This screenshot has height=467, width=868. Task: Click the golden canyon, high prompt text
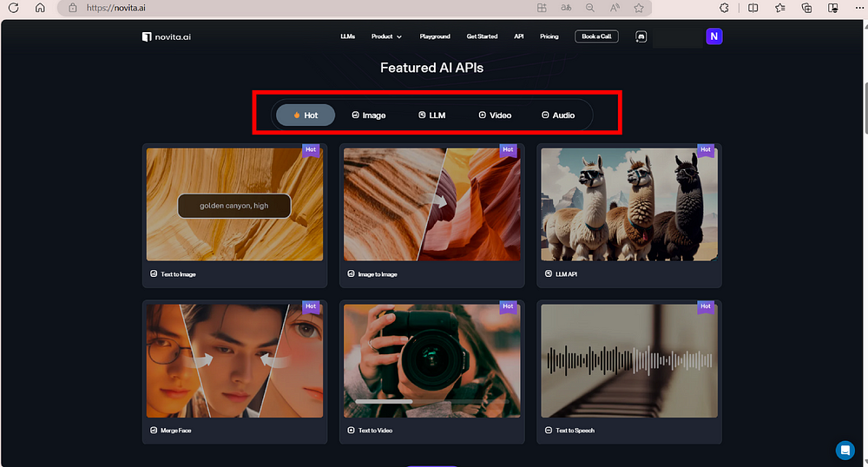[x=234, y=206]
